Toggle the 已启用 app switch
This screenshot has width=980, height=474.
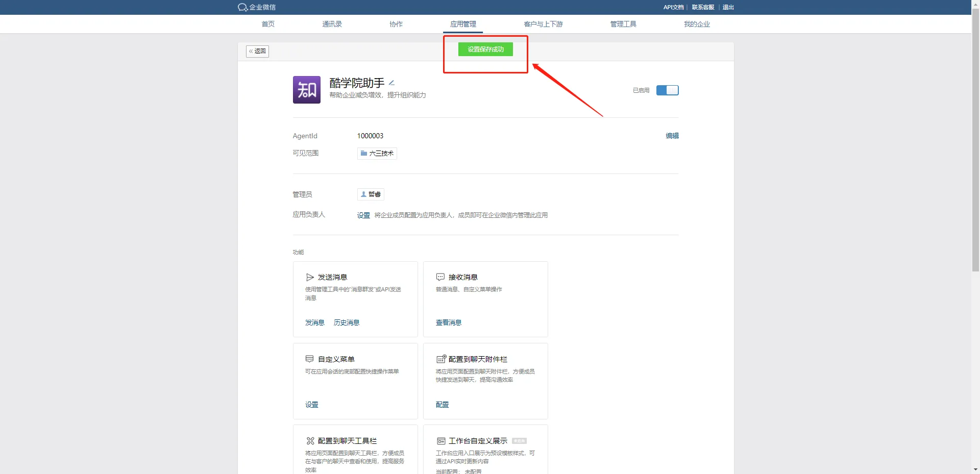[667, 90]
